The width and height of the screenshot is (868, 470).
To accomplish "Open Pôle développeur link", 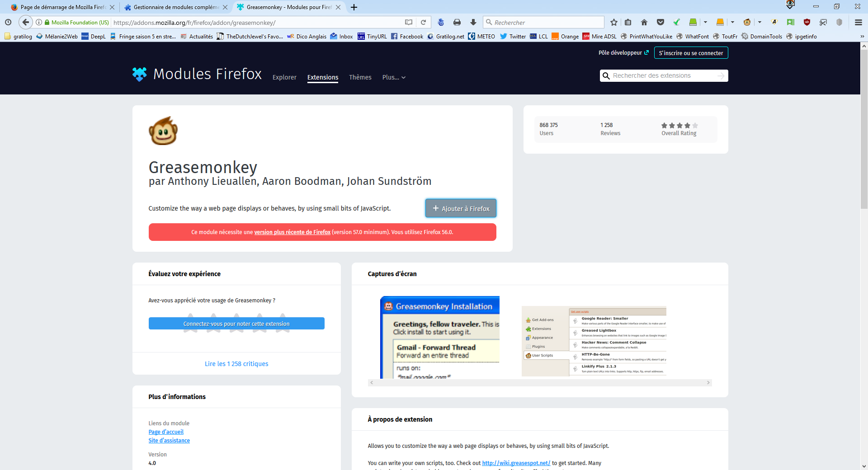I will (623, 53).
